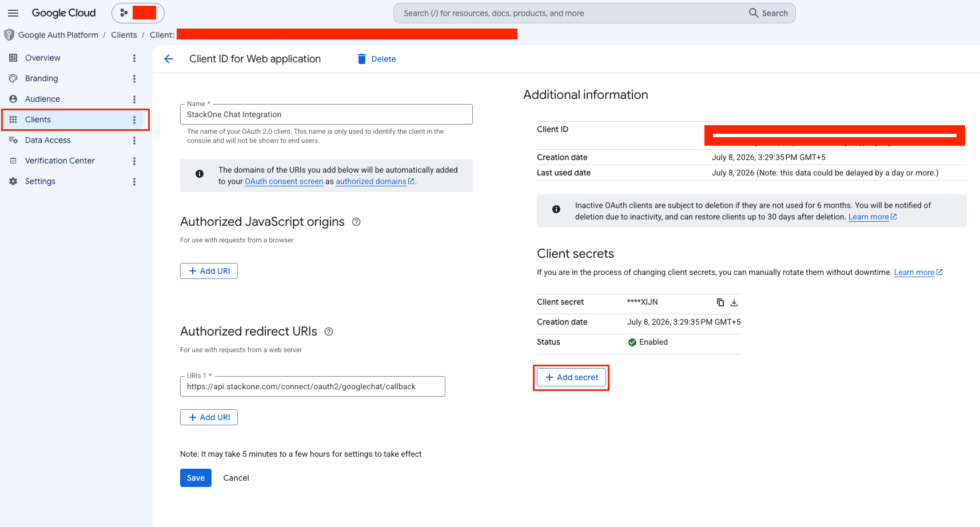Click the 'Last used date' label

[x=564, y=173]
